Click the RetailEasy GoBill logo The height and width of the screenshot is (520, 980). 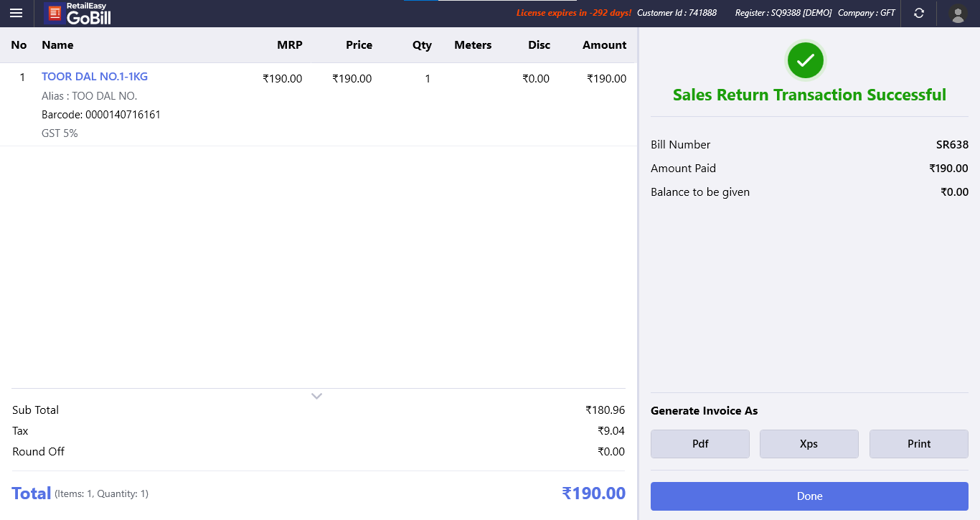coord(78,14)
